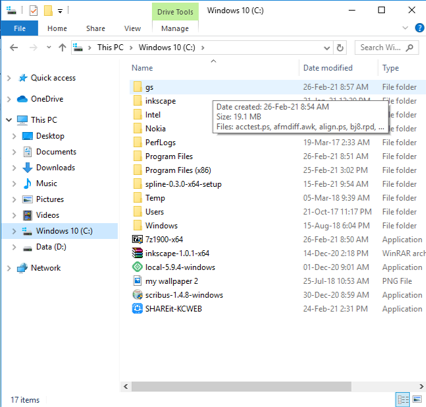Expand Network in navigation pane
Viewport: 426px width, 407px height.
9,268
